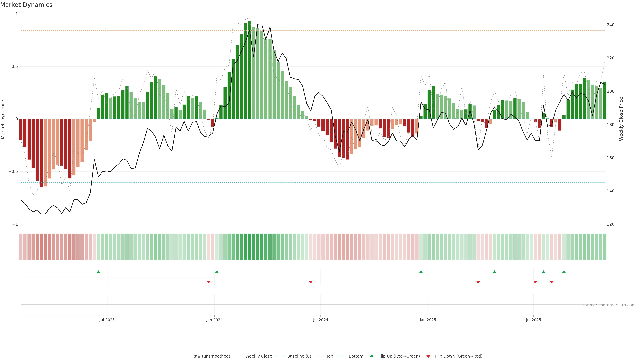Click the Jul 2024 x-axis label
This screenshot has height=362, width=644.
(x=320, y=320)
